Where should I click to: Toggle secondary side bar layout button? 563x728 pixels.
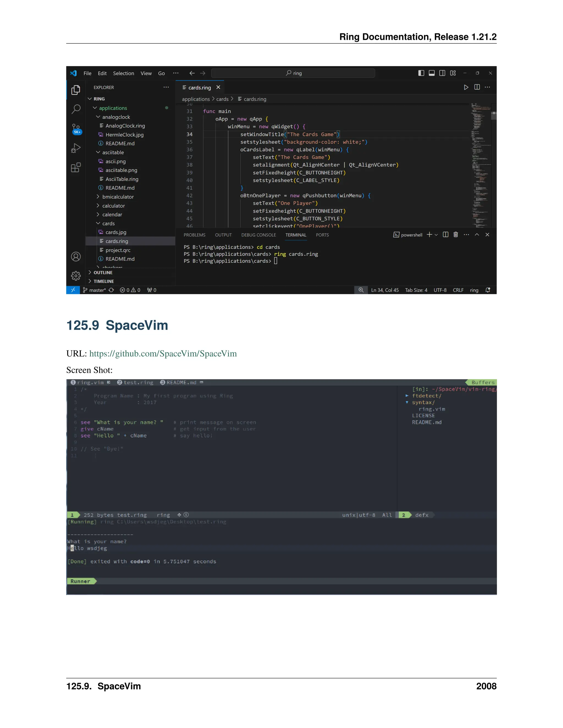pyautogui.click(x=442, y=73)
